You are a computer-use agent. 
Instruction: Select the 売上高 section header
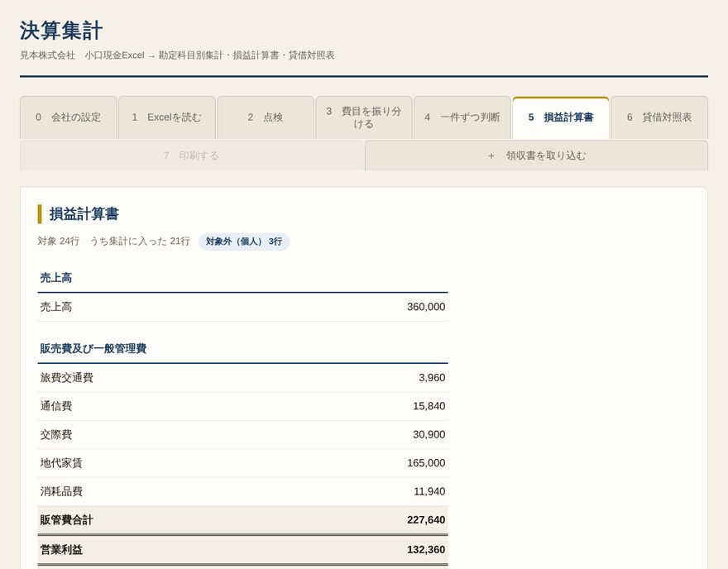point(55,278)
